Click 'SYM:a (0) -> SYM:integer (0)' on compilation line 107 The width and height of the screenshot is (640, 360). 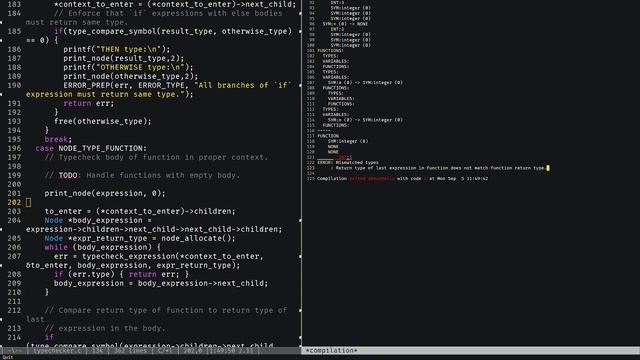pos(365,82)
